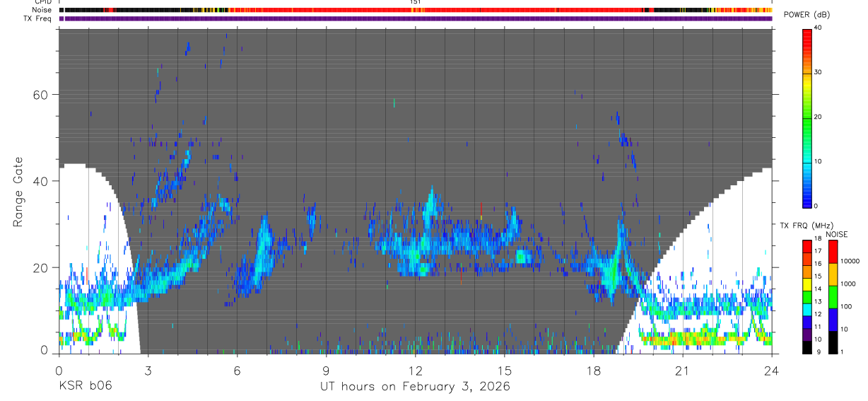Click the NOISE color scale bar
This screenshot has height=401, width=868.
click(x=833, y=297)
